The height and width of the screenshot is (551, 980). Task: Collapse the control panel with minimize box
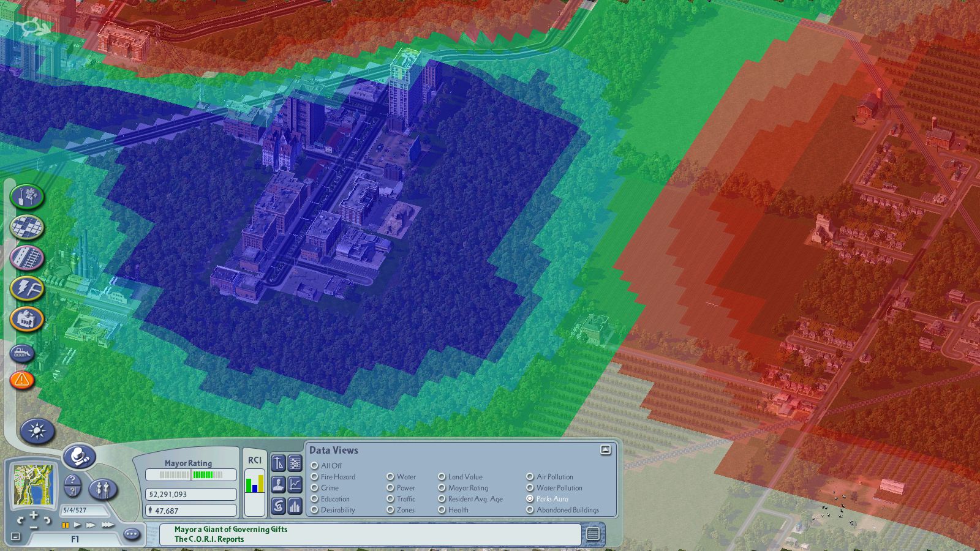[15, 537]
